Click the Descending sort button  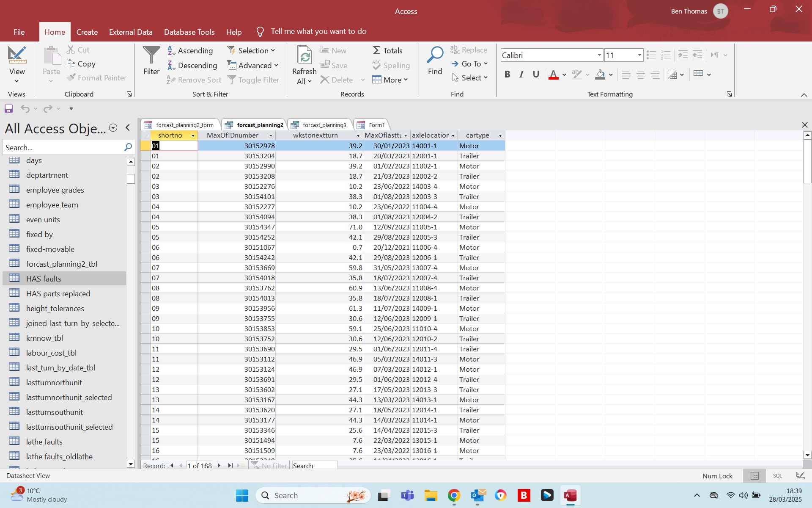pos(192,66)
